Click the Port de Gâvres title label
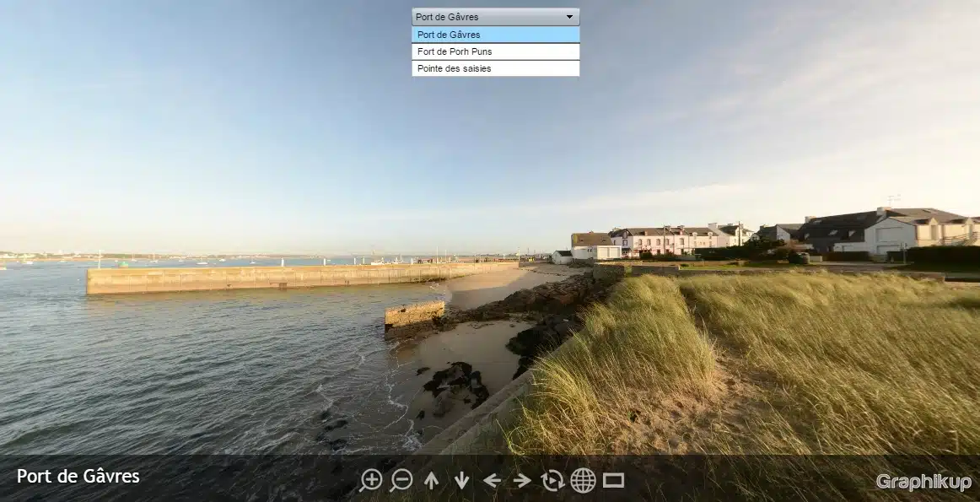This screenshot has height=502, width=980. coord(78,477)
